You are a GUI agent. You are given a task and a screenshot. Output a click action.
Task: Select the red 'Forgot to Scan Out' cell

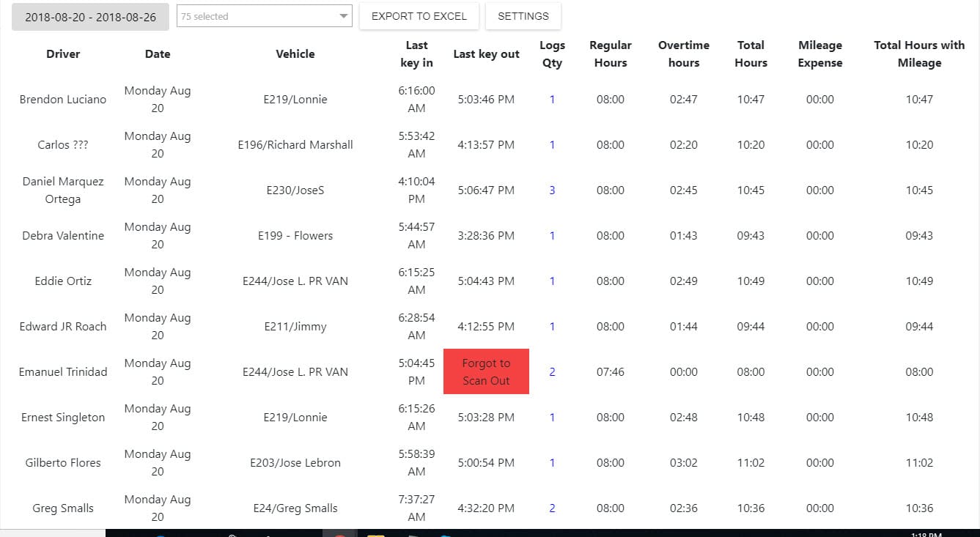click(486, 372)
